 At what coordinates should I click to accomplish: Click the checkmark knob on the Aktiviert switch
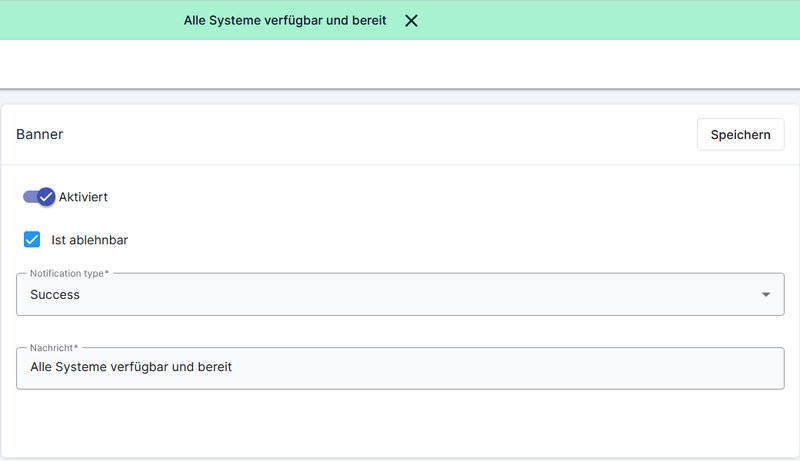pos(46,197)
